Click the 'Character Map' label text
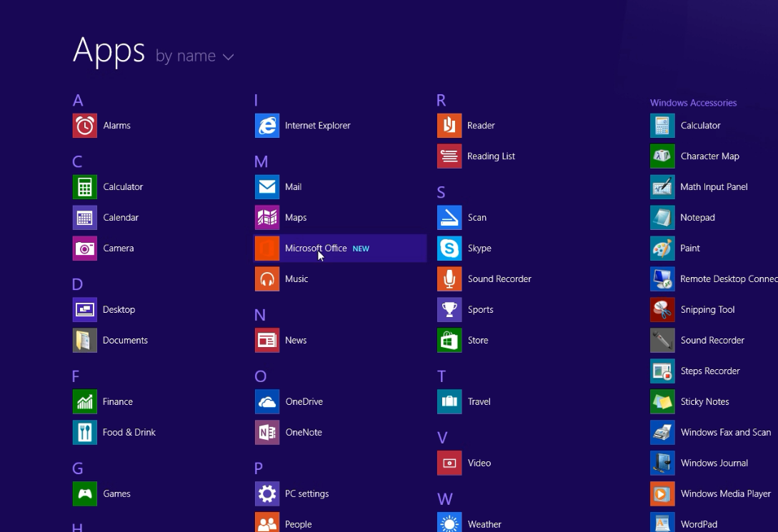This screenshot has height=532, width=778. [x=710, y=156]
